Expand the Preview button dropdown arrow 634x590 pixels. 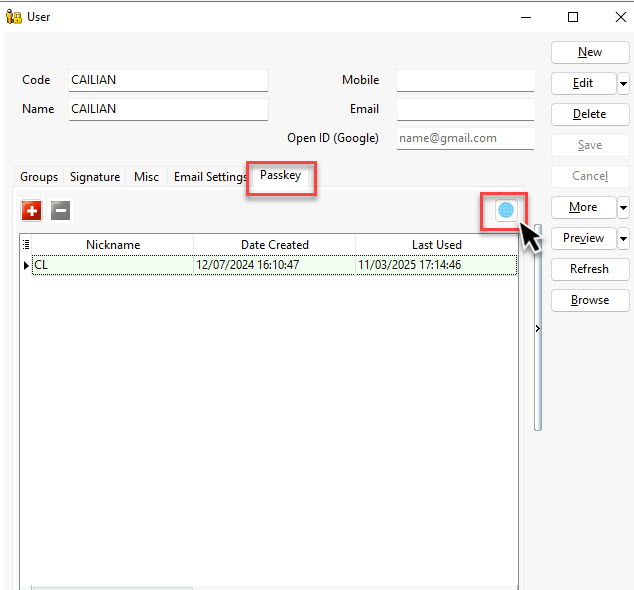pos(623,238)
